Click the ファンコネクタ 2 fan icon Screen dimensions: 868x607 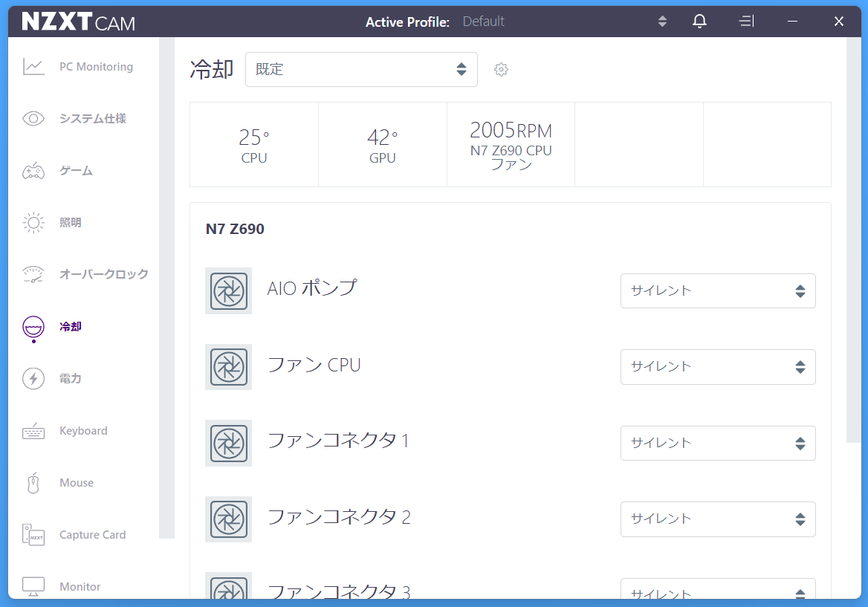coord(229,519)
